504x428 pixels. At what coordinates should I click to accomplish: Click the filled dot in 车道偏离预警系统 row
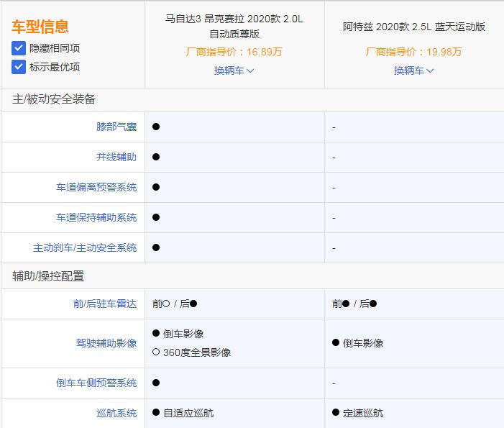(156, 187)
